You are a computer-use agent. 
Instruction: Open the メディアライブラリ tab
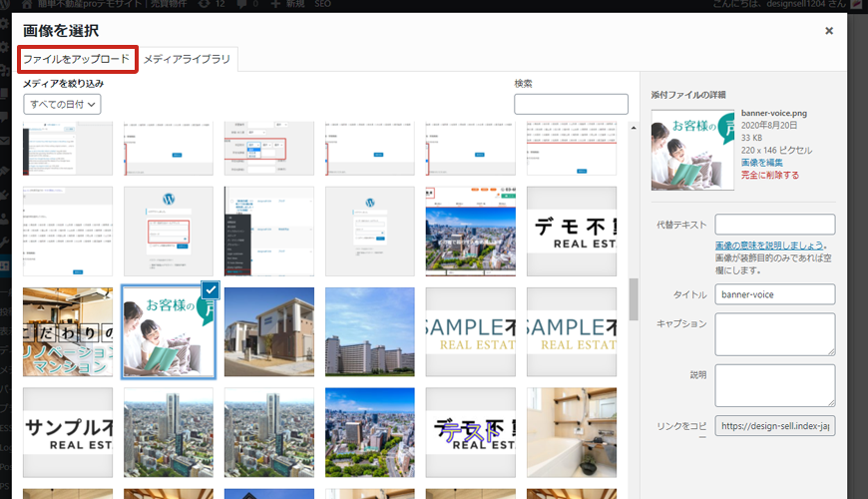coord(187,60)
